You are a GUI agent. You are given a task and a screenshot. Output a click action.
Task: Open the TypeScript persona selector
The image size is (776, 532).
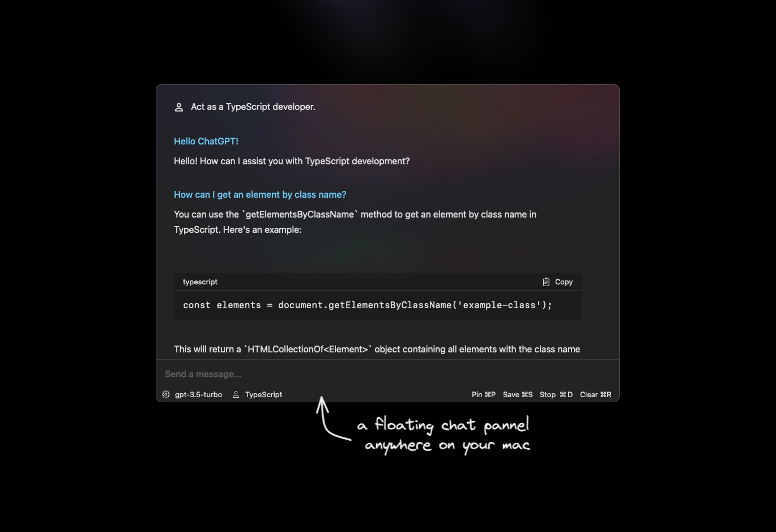coord(257,394)
